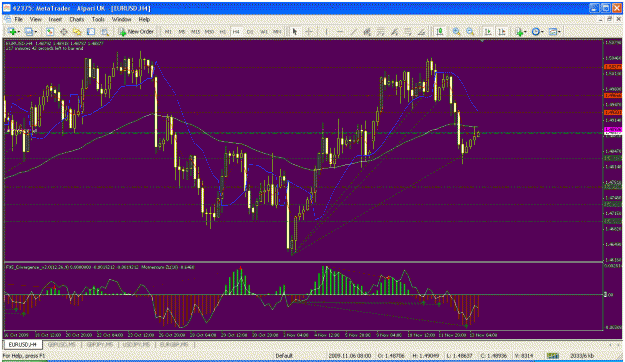Switch to the M1 timeframe
The image size is (625, 362).
coord(168,31)
